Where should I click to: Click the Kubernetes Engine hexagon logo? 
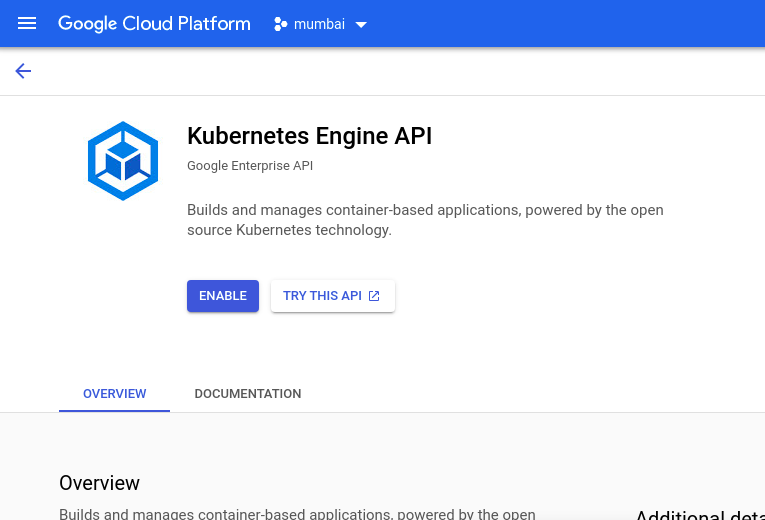[123, 161]
